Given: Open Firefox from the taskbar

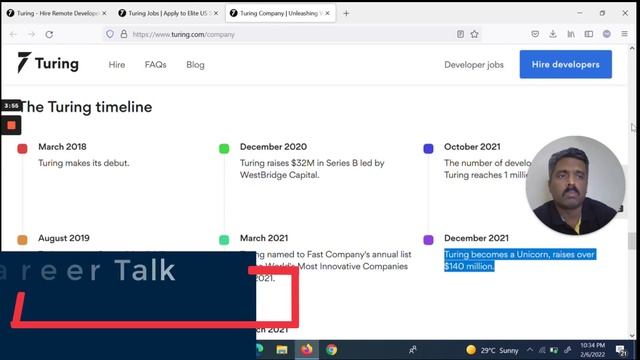Looking at the screenshot, I should click(307, 350).
